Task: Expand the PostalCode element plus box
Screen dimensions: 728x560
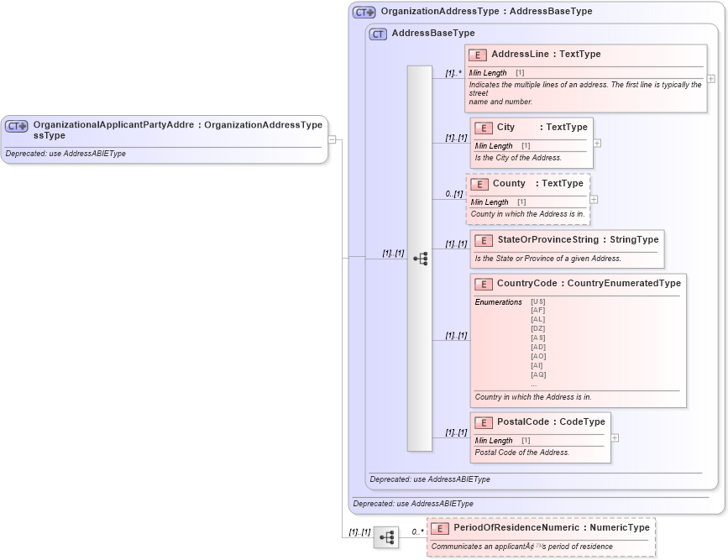Action: coord(614,437)
